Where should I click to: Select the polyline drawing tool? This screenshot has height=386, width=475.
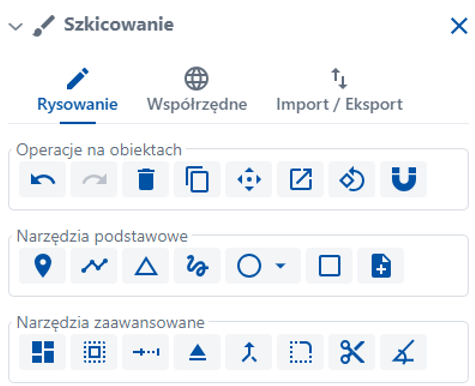pyautogui.click(x=94, y=266)
